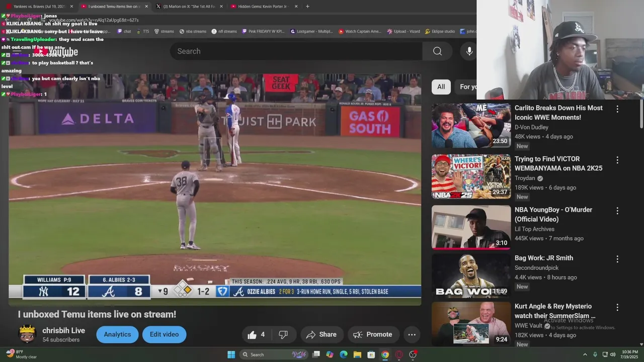Click the Share button
644x362 pixels.
click(x=322, y=334)
